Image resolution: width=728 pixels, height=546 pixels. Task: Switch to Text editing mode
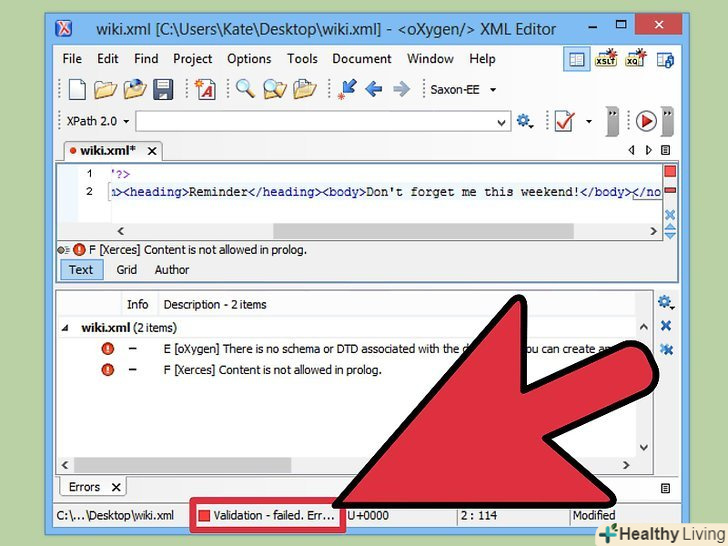[81, 270]
